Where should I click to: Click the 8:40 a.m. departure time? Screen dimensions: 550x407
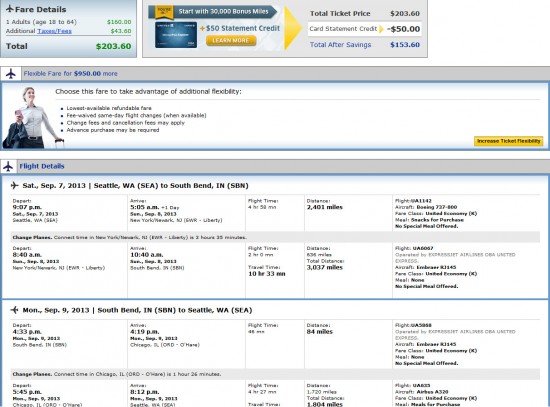[x=27, y=255]
